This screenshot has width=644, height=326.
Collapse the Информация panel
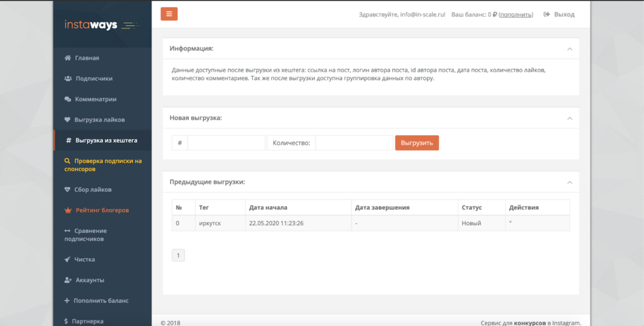click(x=569, y=49)
